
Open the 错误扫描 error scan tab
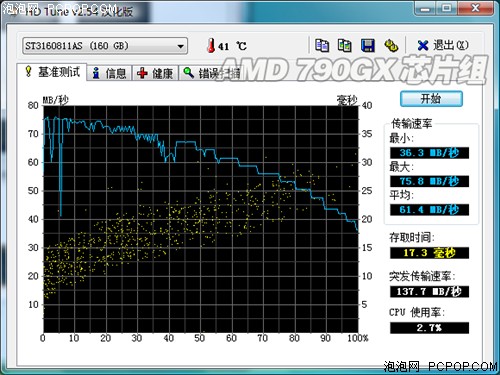211,73
